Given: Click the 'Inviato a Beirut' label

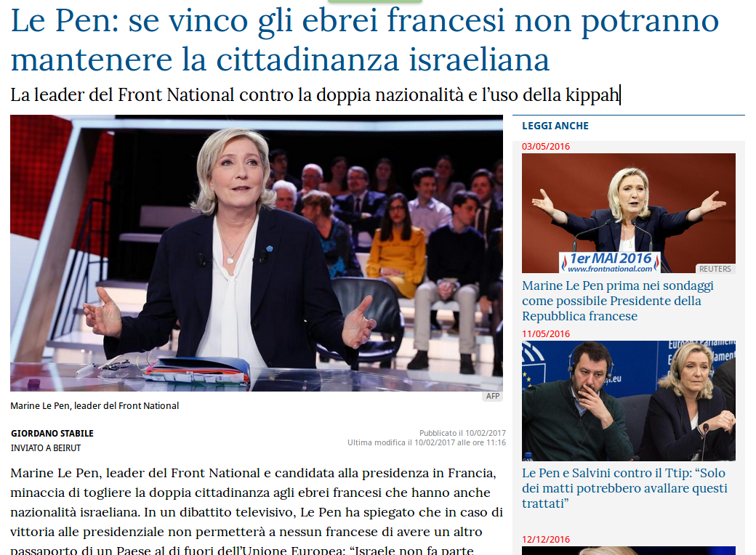Looking at the screenshot, I should pos(46,447).
